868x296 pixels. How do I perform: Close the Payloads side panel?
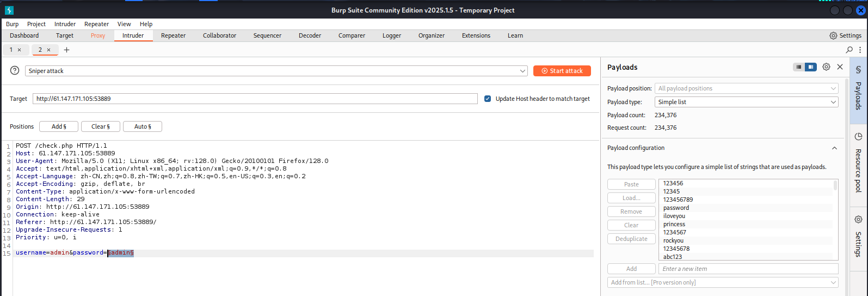(x=840, y=67)
